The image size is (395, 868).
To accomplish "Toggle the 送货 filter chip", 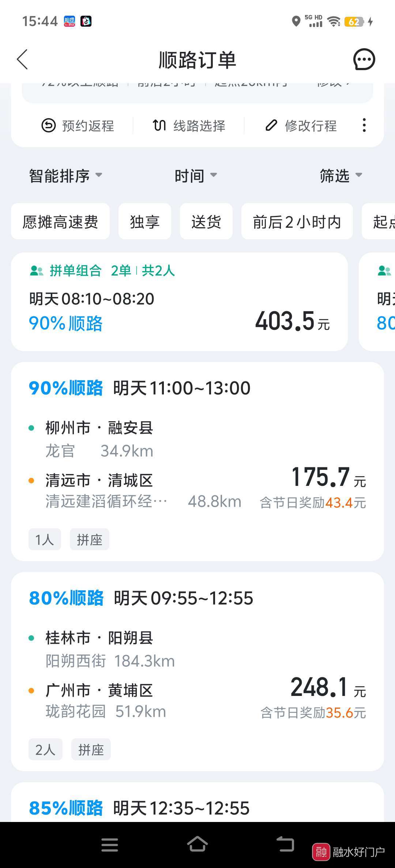I will (x=206, y=222).
